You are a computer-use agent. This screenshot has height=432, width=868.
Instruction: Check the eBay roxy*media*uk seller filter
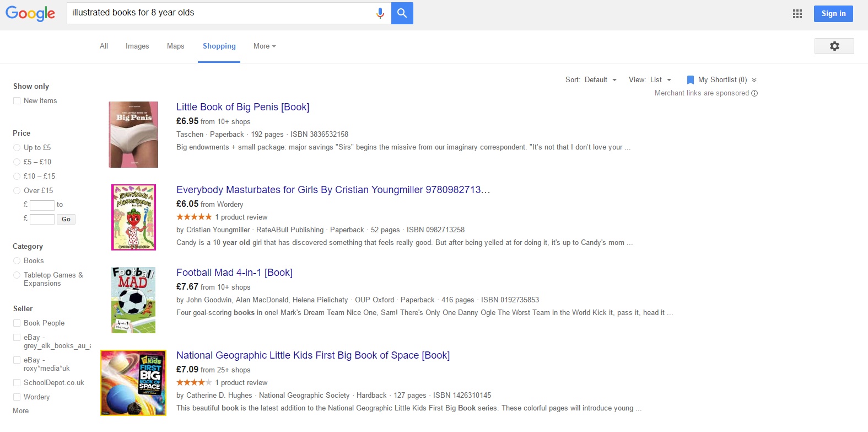(x=17, y=360)
